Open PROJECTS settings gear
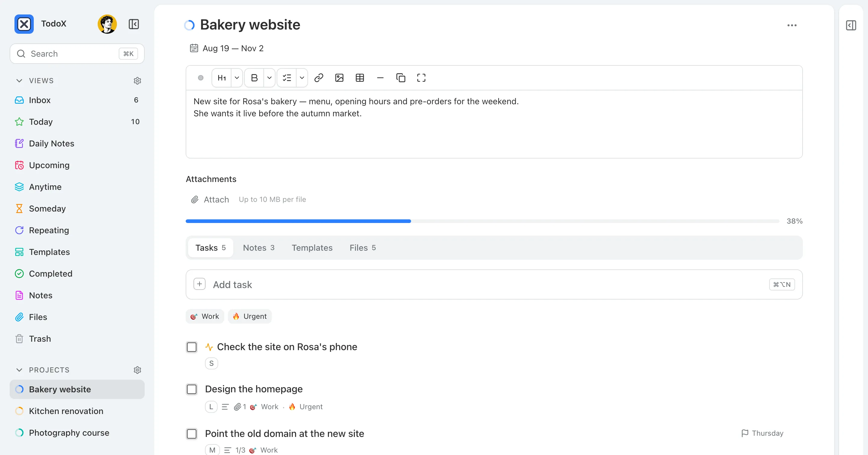 pyautogui.click(x=137, y=370)
